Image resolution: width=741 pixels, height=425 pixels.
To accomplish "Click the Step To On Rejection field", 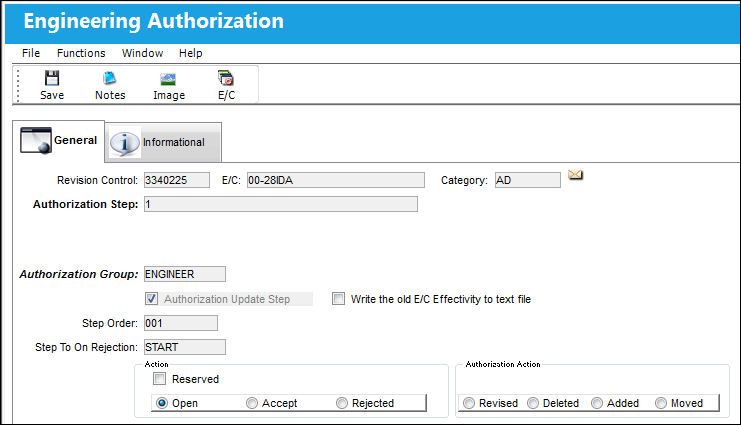I will (185, 347).
